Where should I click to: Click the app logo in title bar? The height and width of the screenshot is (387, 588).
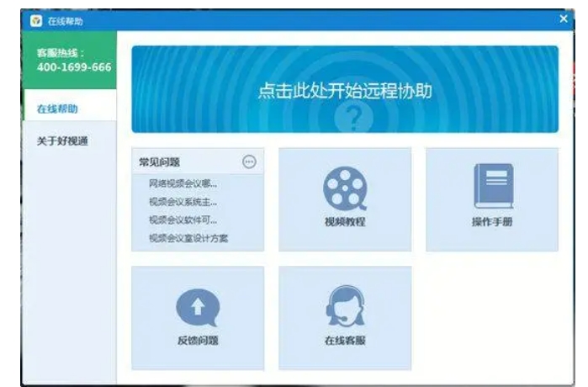36,21
